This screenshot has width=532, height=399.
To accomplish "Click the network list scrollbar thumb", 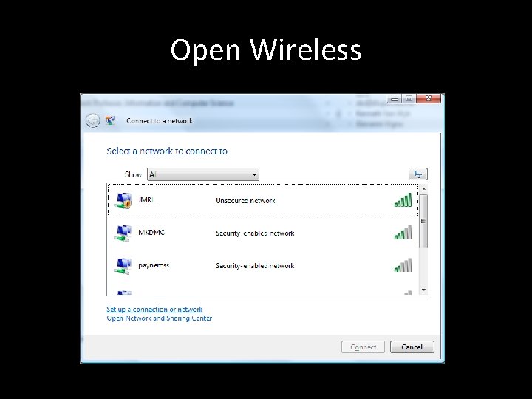I will pos(423,221).
